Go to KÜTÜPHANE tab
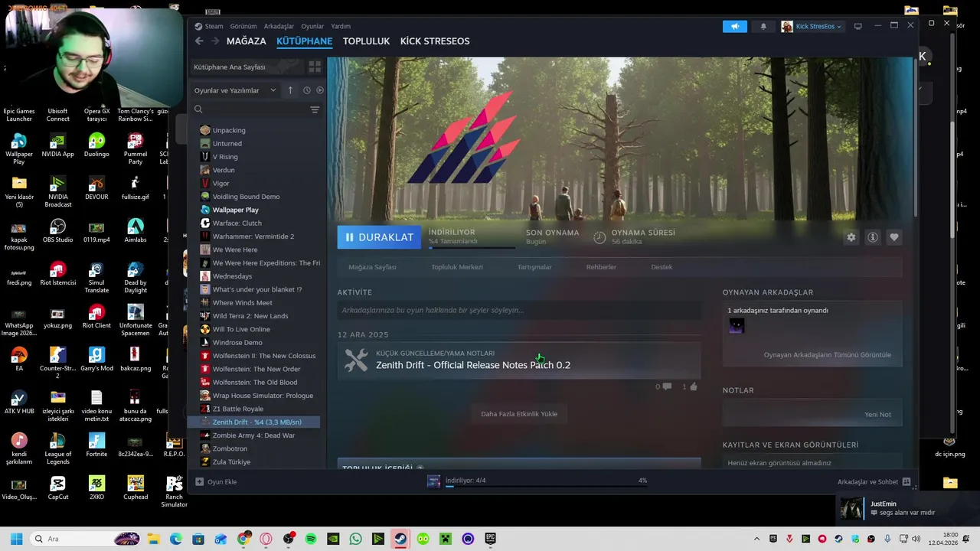The height and width of the screenshot is (551, 980). [x=304, y=41]
